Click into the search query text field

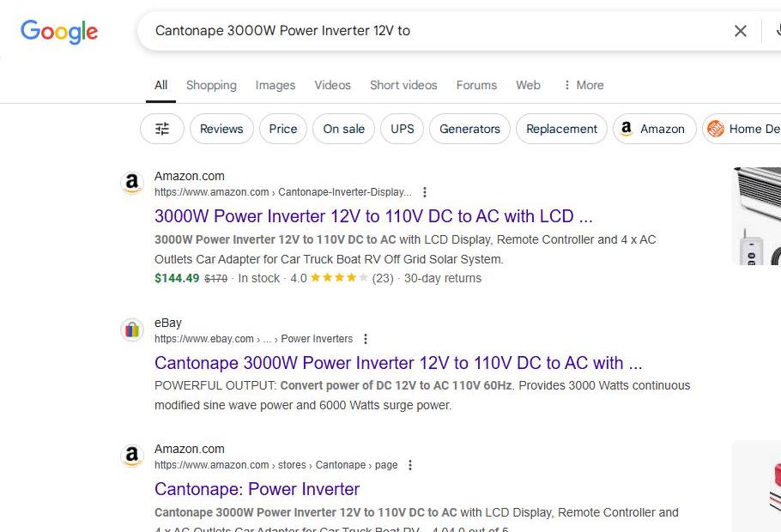coord(429,31)
